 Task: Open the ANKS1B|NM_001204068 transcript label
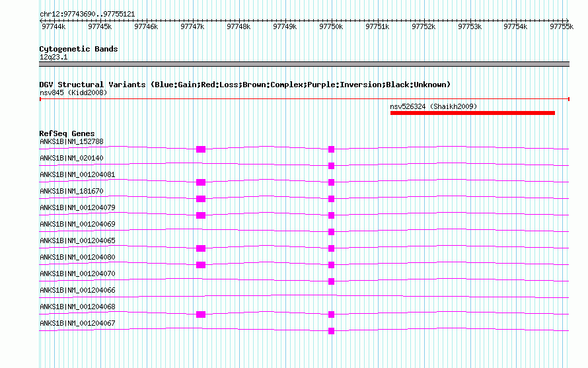click(x=77, y=307)
